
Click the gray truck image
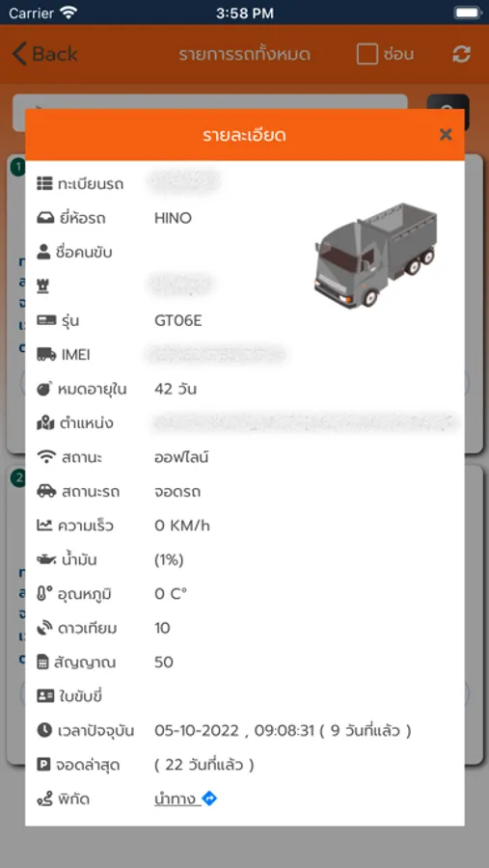(375, 255)
